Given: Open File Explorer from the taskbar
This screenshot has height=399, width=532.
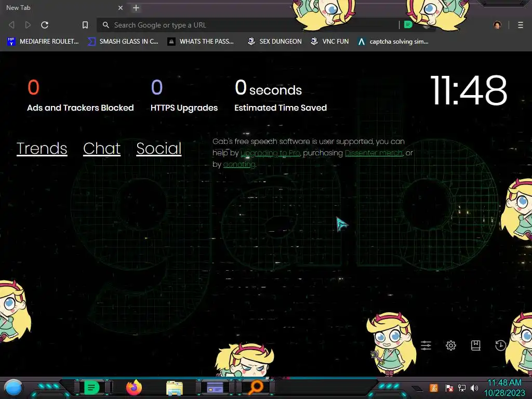Looking at the screenshot, I should [x=175, y=388].
